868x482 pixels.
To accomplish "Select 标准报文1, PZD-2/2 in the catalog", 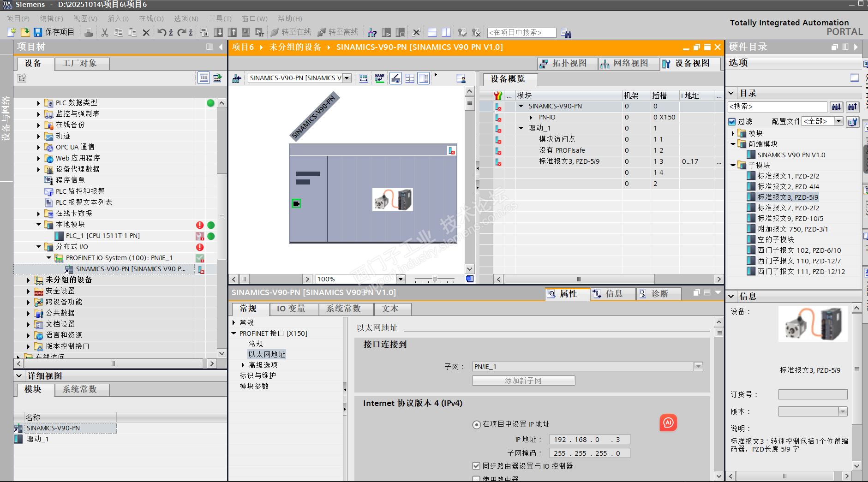I will pyautogui.click(x=788, y=176).
